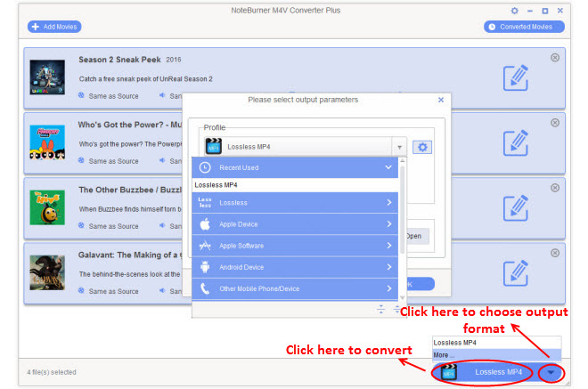Expand Android Device category
The height and width of the screenshot is (389, 588).
295,267
